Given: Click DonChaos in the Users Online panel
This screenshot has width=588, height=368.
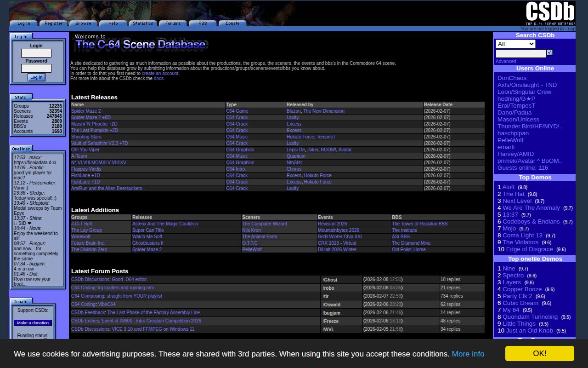Looking at the screenshot, I should pyautogui.click(x=512, y=78).
